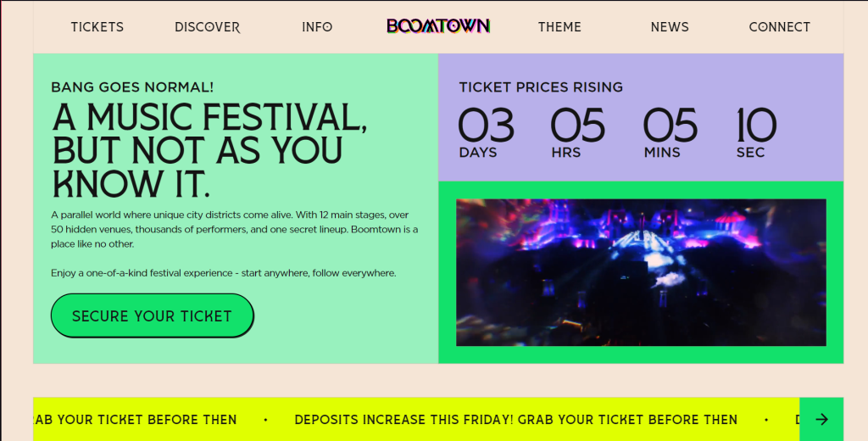This screenshot has width=868, height=441.
Task: Click the Mins countdown number
Action: [670, 126]
